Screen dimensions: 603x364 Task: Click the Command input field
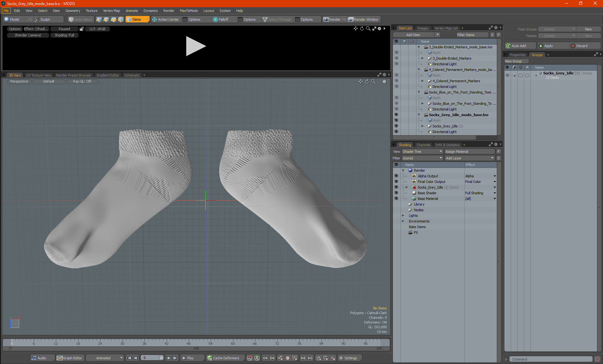pos(551,359)
